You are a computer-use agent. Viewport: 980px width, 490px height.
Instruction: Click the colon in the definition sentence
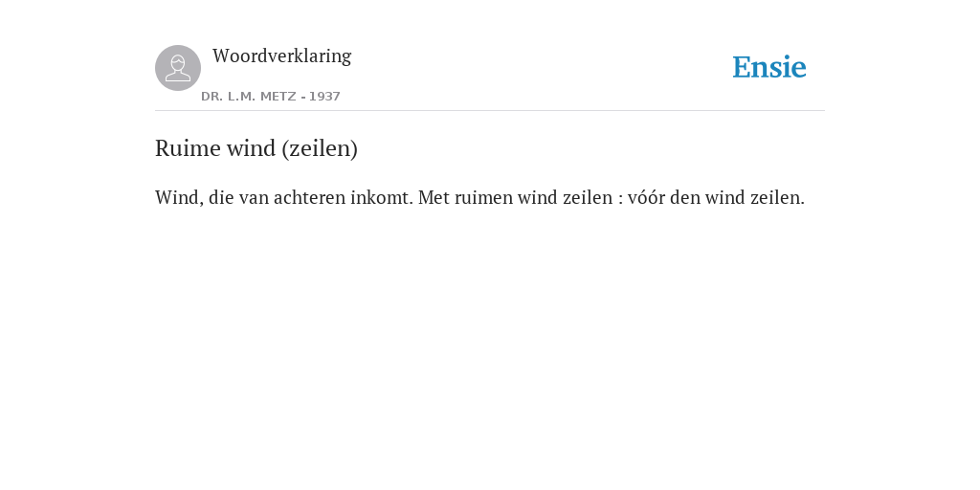coord(620,199)
